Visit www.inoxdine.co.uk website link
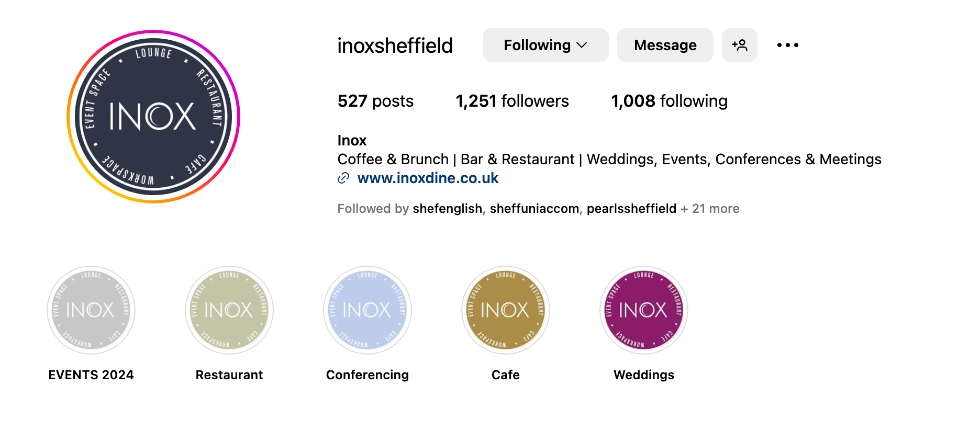 tap(428, 178)
